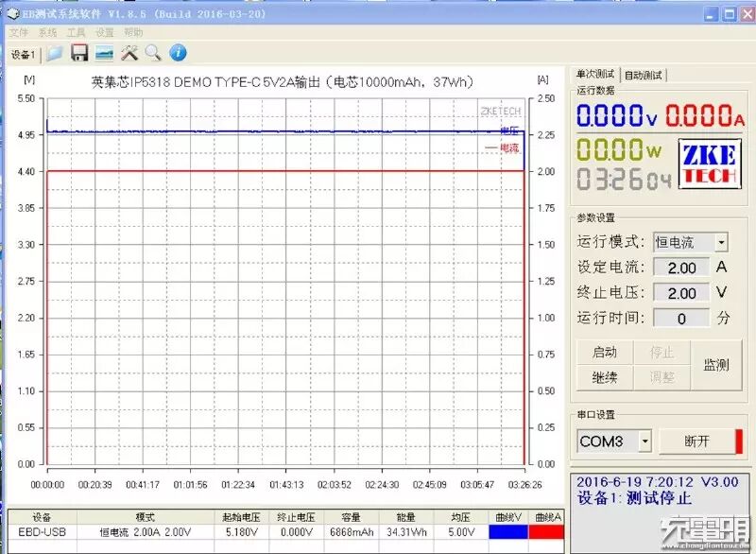The image size is (756, 554).
Task: Click the blue voltage readout 0.000V
Action: [617, 115]
